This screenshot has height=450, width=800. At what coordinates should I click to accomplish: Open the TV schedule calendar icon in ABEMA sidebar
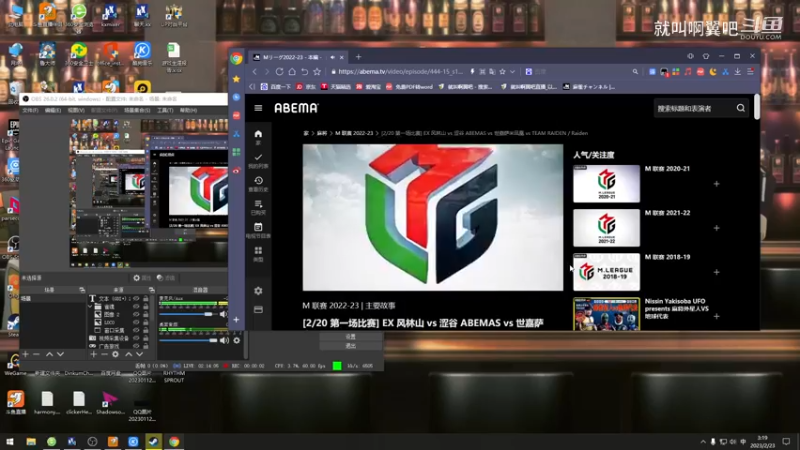258,227
